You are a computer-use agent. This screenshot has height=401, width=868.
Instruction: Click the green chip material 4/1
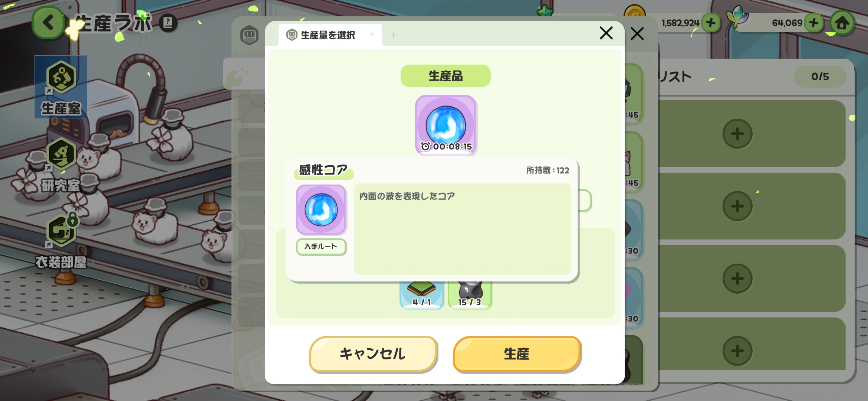click(422, 294)
